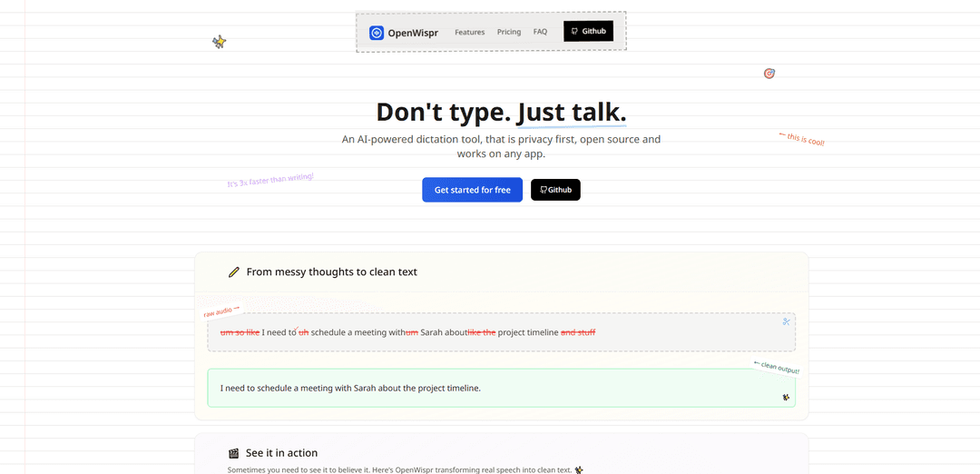
Task: Click the OpenWispr logo icon
Action: (377, 33)
